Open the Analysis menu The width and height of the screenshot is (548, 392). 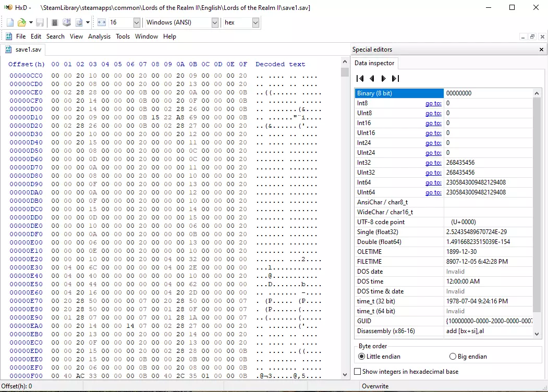tap(99, 36)
